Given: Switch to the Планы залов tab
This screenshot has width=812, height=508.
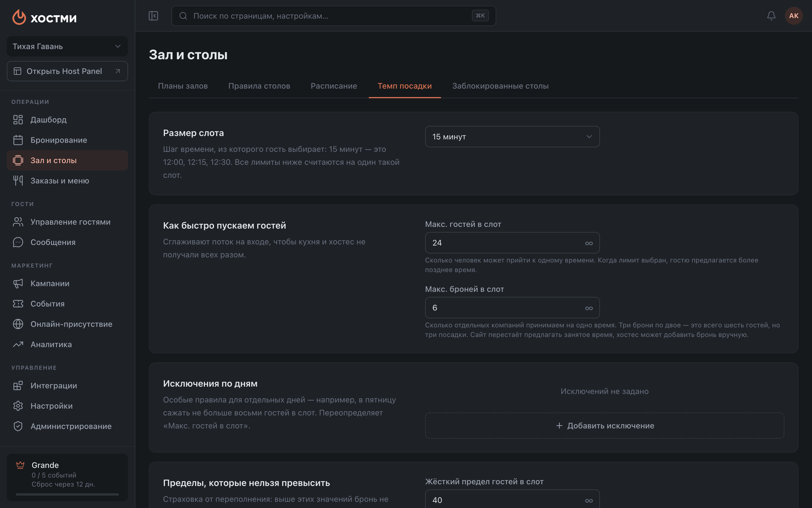Looking at the screenshot, I should point(183,86).
